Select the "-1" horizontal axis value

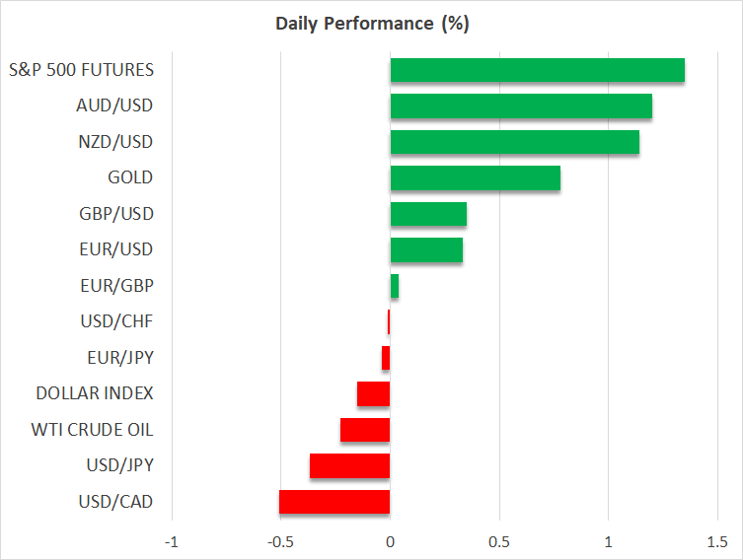pos(172,542)
